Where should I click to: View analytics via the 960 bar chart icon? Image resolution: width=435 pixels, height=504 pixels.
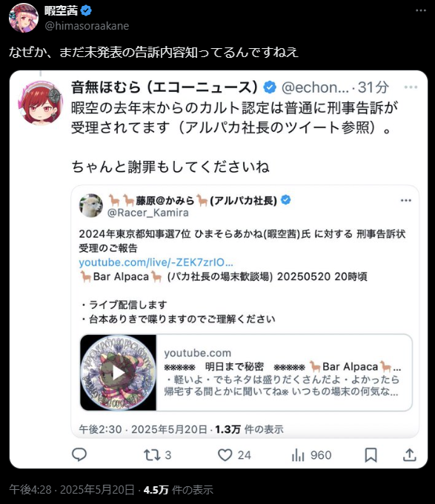point(311,455)
